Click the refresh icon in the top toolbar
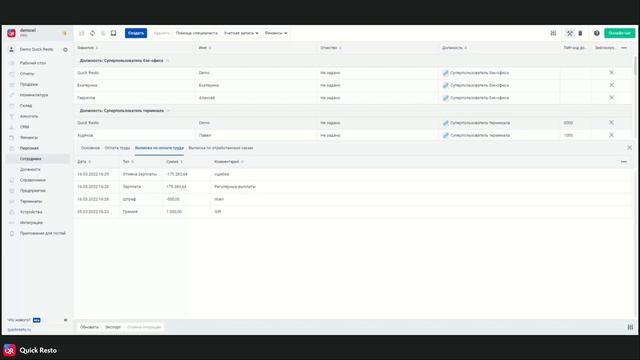This screenshot has width=640, height=360. pos(93,33)
